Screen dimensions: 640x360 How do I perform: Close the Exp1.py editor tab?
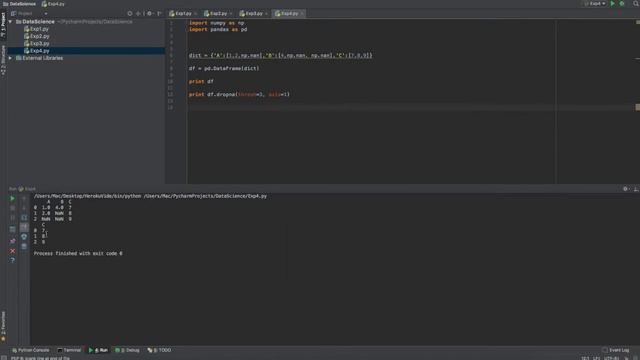(196, 14)
